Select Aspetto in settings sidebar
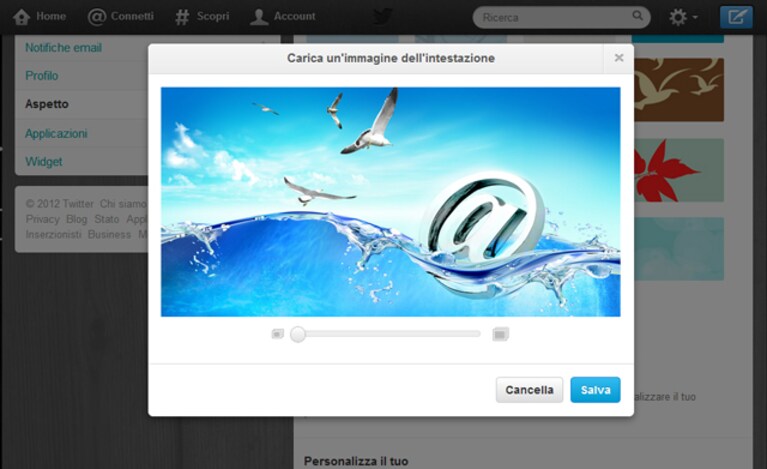Screen dimensions: 767x469 [47, 104]
